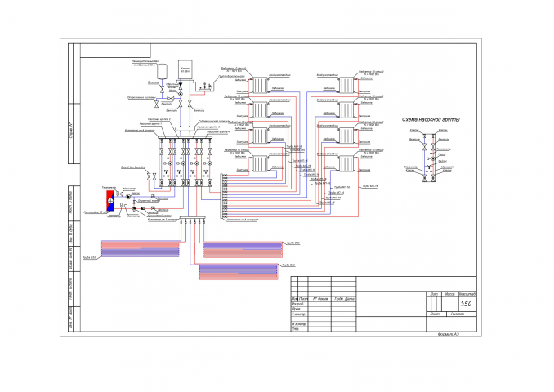The width and height of the screenshot is (554, 392).
Task: Click the 'Инв. № подл.' side stamp cell
Action: [x=70, y=319]
